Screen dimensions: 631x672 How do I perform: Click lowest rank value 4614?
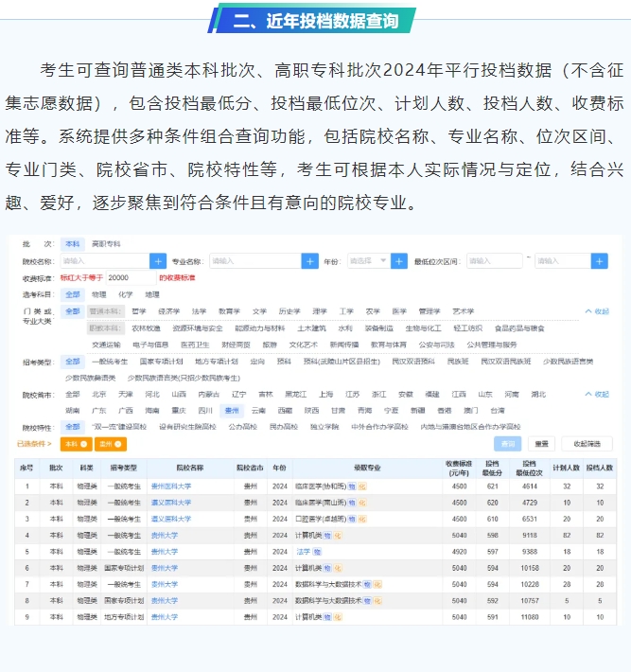coord(530,486)
